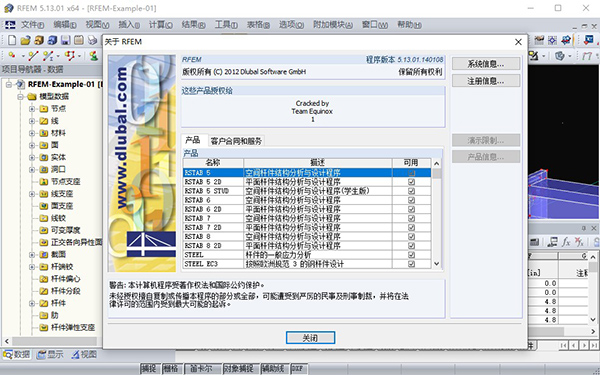The image size is (600, 375).
Task: Expand the 杆端铰 tree node
Action: click(x=32, y=267)
